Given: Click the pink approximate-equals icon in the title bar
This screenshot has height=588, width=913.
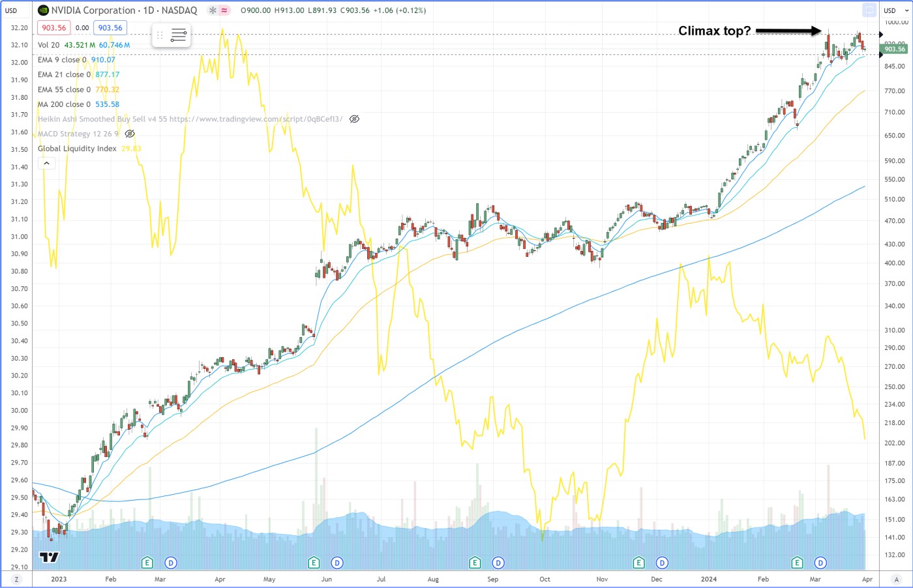Looking at the screenshot, I should (224, 10).
